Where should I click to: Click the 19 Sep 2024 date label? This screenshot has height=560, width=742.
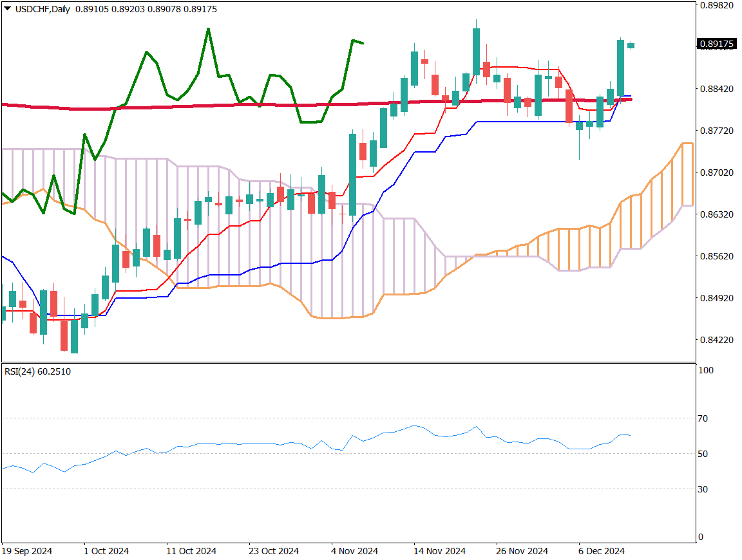28,551
